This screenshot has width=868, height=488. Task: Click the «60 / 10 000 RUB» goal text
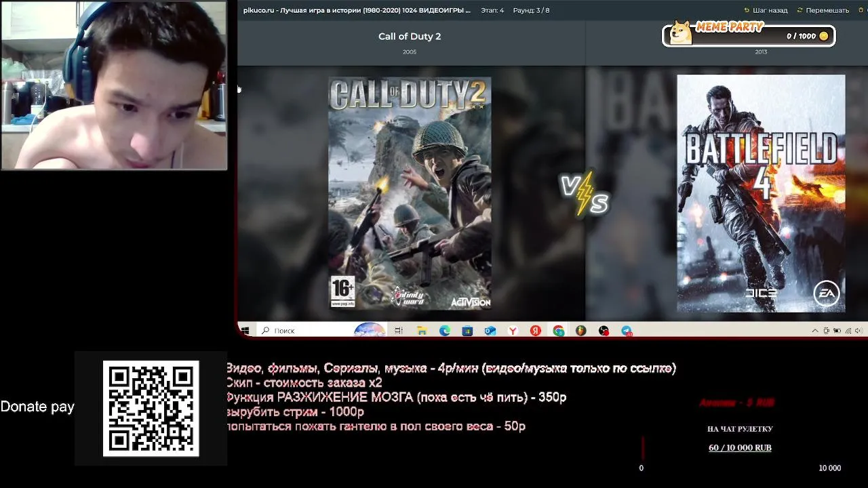[740, 448]
